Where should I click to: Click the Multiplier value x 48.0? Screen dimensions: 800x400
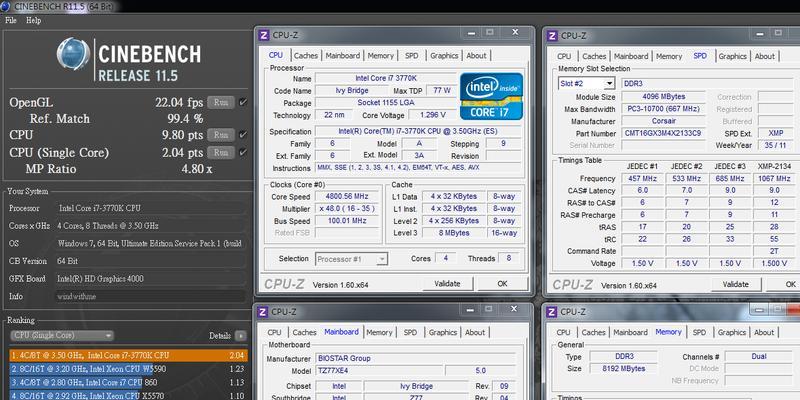point(347,209)
